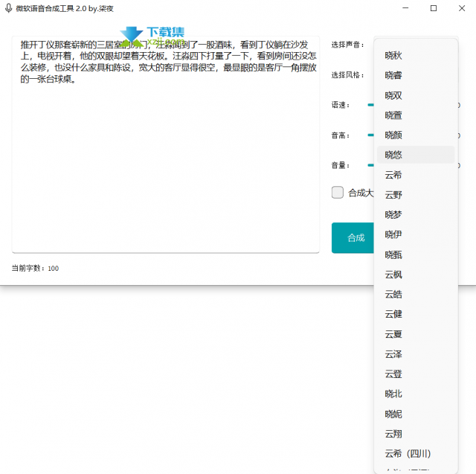476x474 pixels.
Task: Minimize the application window
Action: (x=405, y=8)
